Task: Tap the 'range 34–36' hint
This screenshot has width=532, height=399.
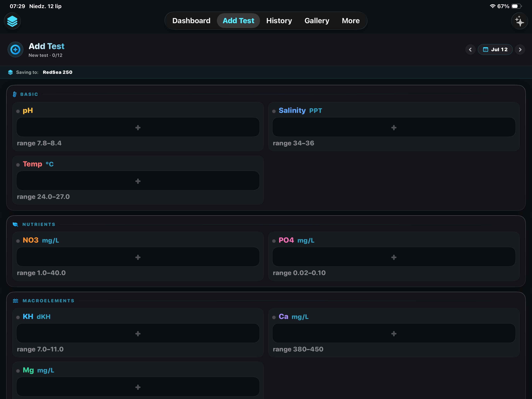Action: 293,143
